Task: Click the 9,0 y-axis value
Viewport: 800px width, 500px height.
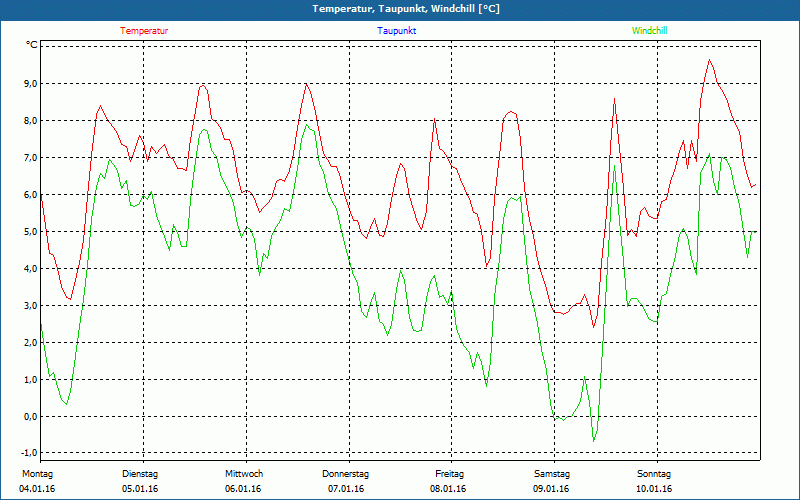Action: click(31, 84)
